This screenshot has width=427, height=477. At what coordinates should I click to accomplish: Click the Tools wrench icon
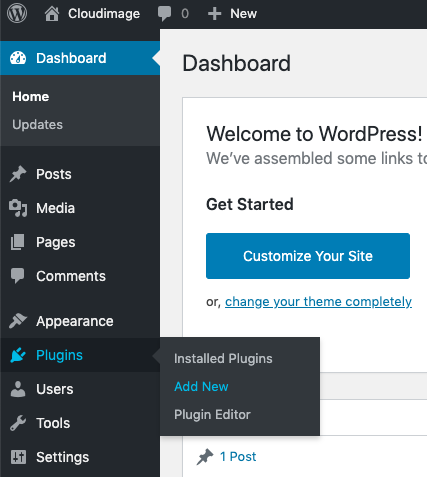click(x=18, y=423)
